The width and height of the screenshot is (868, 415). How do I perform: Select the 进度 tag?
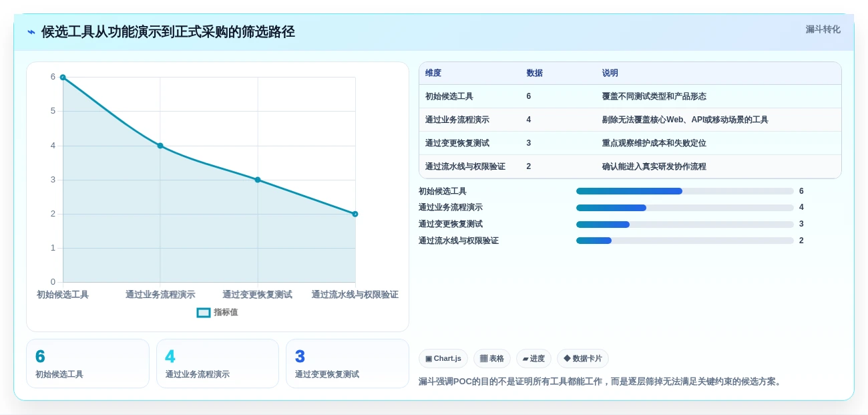point(533,359)
